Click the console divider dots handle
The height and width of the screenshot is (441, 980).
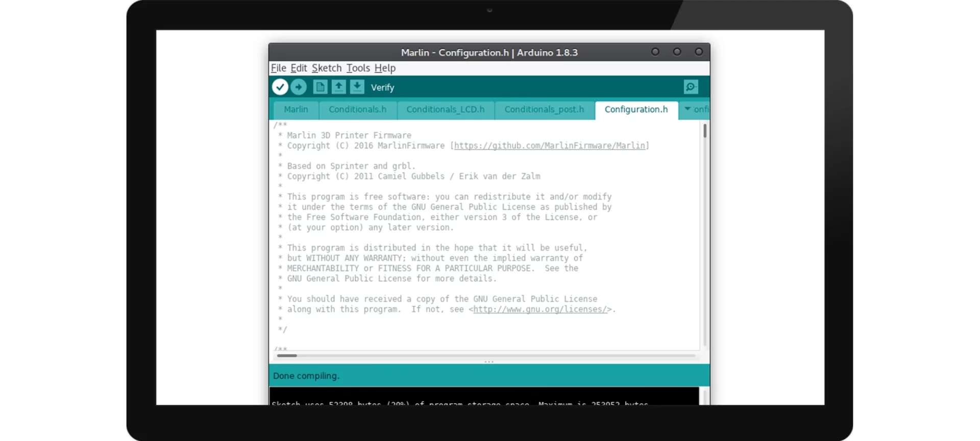tap(489, 362)
